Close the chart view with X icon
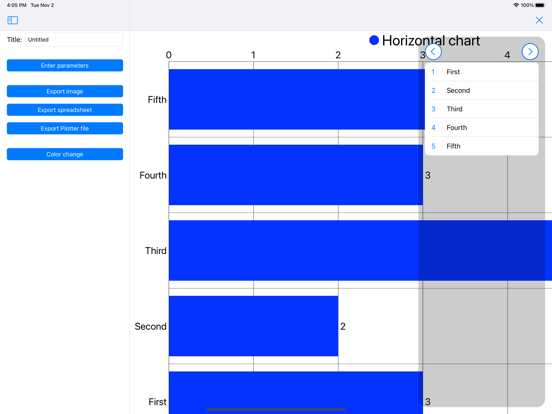Viewport: 552px width, 414px height. pyautogui.click(x=539, y=20)
